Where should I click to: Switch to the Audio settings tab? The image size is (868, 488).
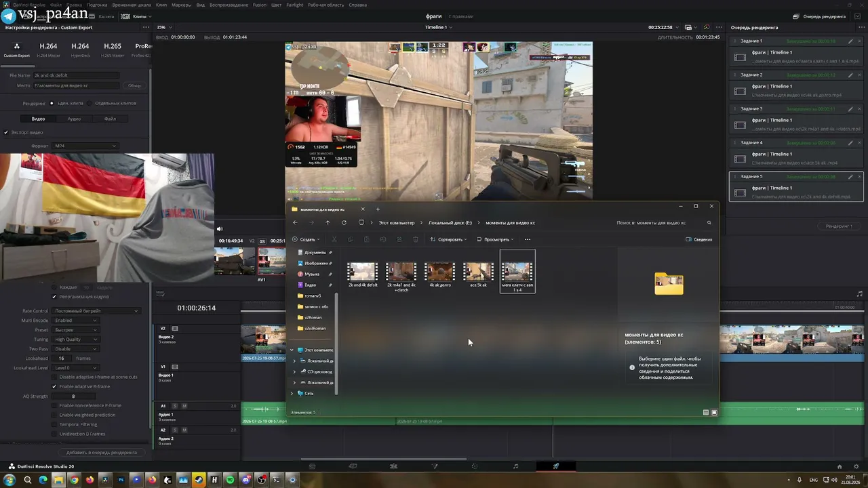click(74, 119)
